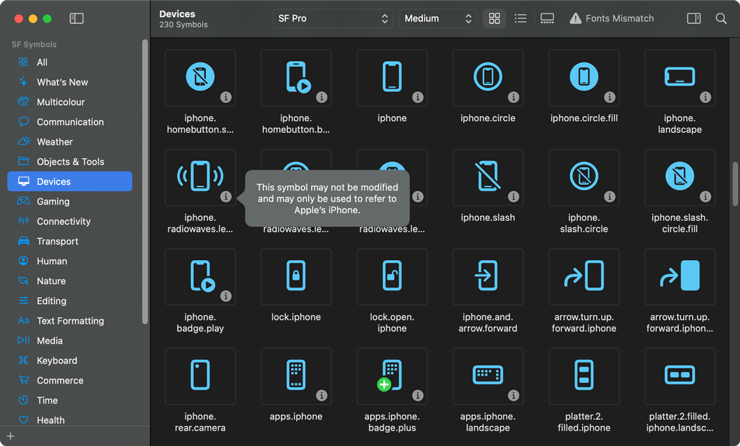Select the iphone.circle.fill symbol
740x446 pixels.
pyautogui.click(x=584, y=78)
